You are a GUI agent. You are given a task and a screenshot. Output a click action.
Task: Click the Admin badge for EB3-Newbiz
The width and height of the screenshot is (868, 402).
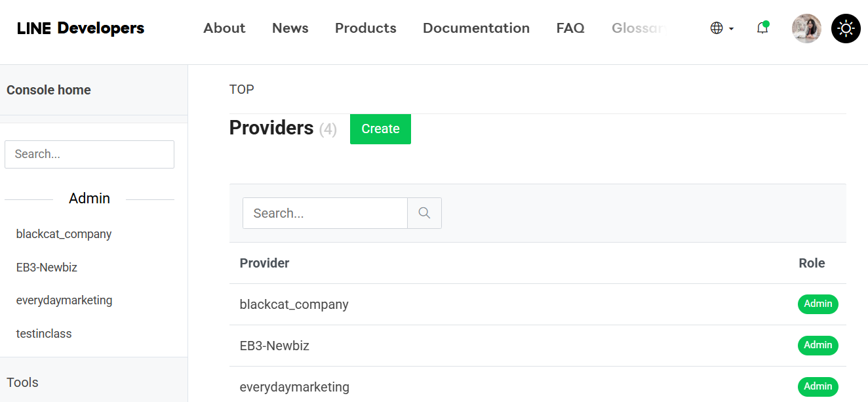coord(818,346)
